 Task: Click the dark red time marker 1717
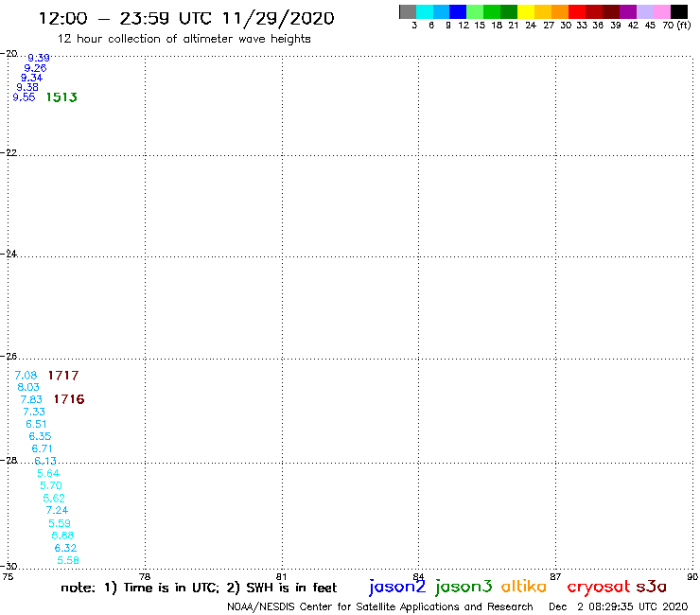pos(63,376)
